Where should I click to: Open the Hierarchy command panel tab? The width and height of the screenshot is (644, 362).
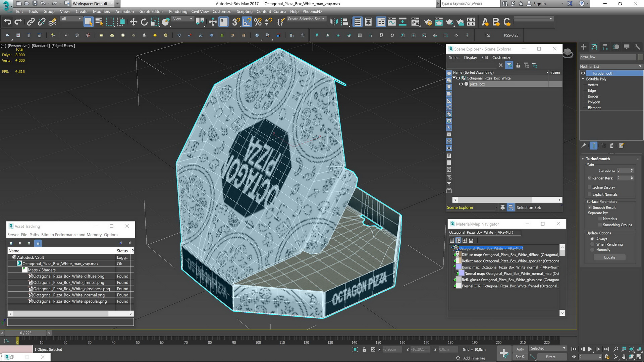tap(605, 47)
